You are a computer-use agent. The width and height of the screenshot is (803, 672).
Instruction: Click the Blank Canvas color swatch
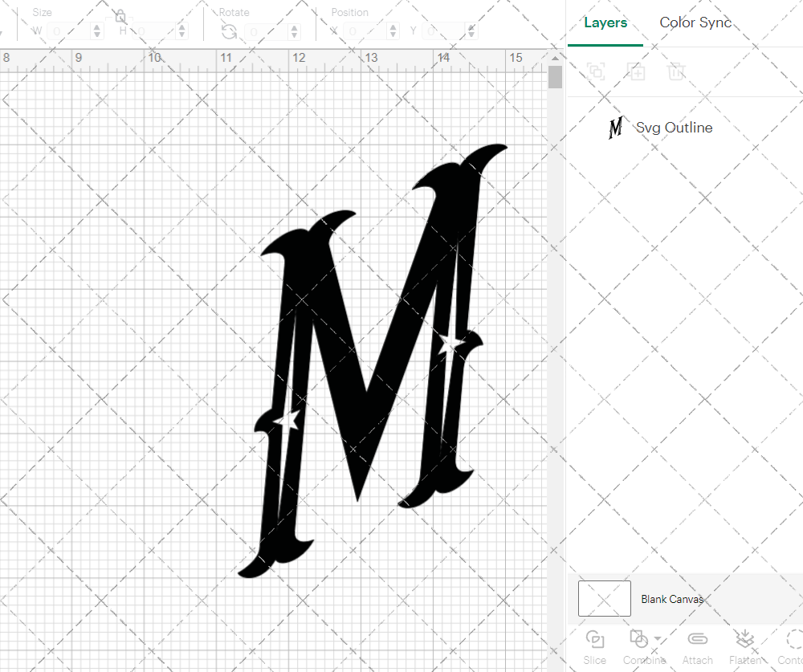[604, 599]
